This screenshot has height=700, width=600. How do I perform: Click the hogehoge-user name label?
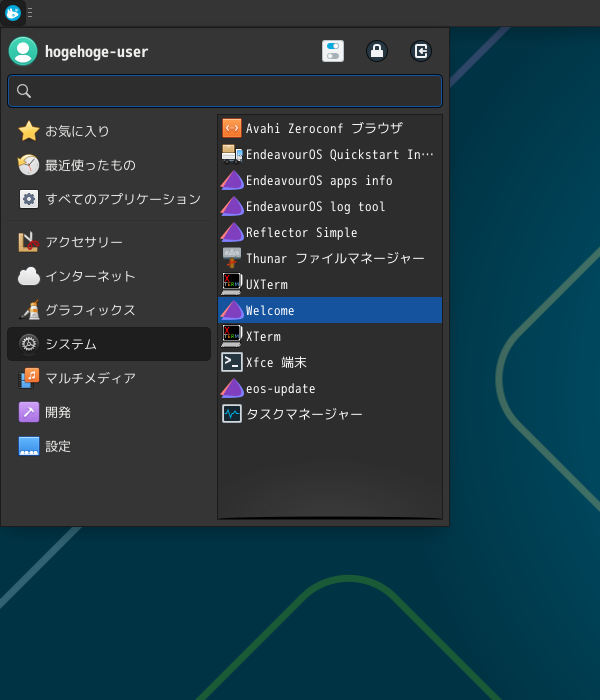click(96, 52)
